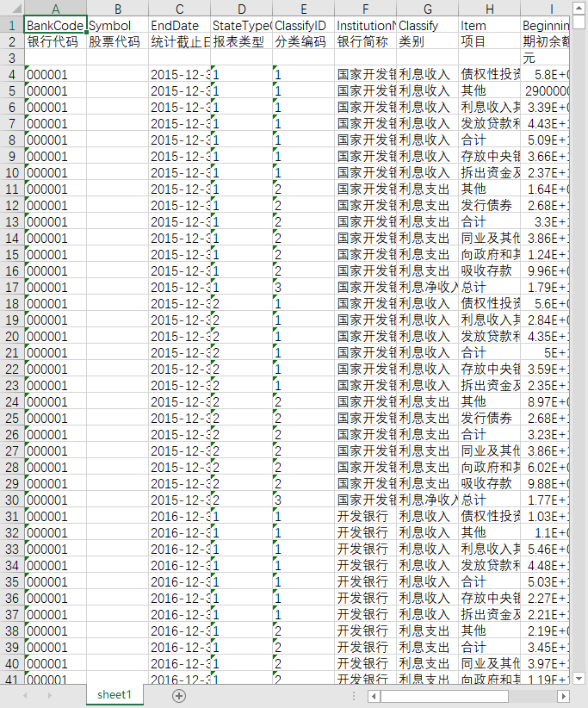Click the BankCode cell
588x708 pixels.
55,25
